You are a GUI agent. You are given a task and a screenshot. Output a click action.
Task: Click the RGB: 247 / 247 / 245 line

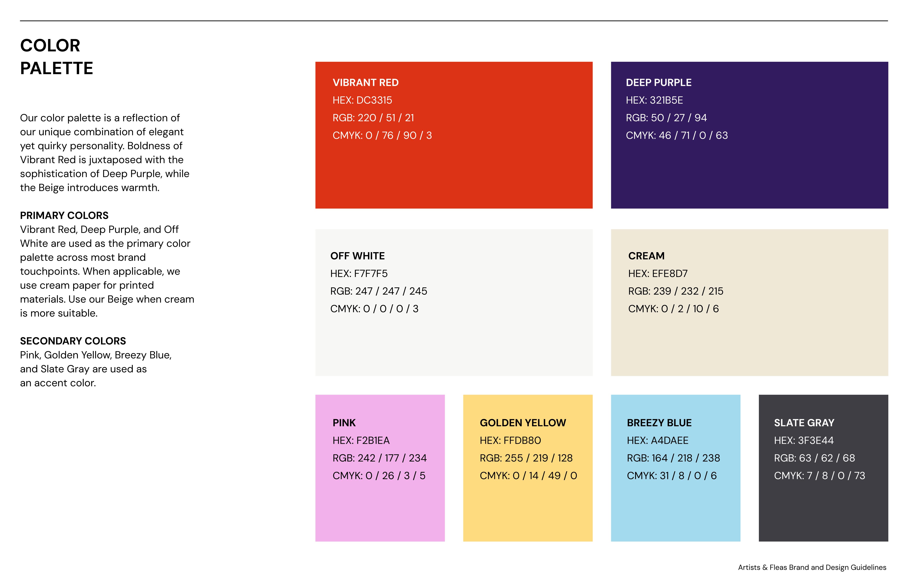coord(379,291)
